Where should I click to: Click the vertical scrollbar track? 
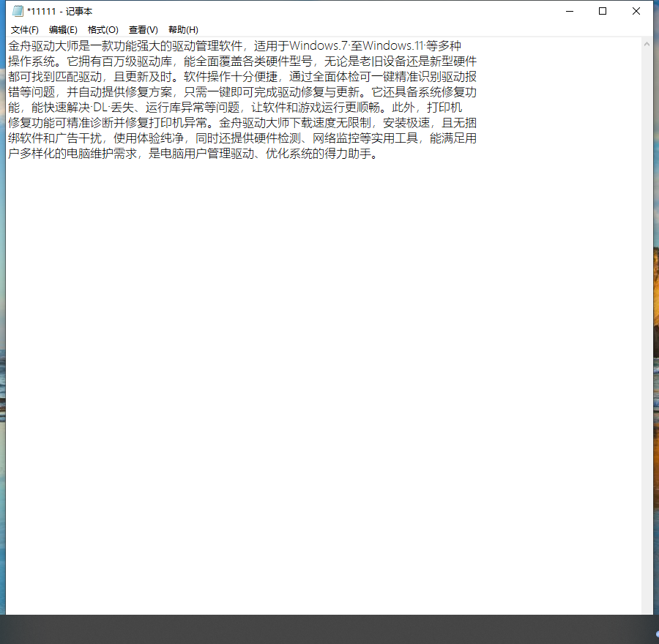point(647,329)
